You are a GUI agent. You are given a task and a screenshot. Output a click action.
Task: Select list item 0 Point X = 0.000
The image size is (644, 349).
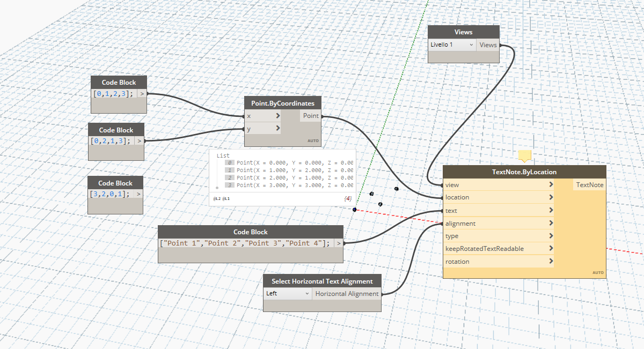pyautogui.click(x=289, y=162)
